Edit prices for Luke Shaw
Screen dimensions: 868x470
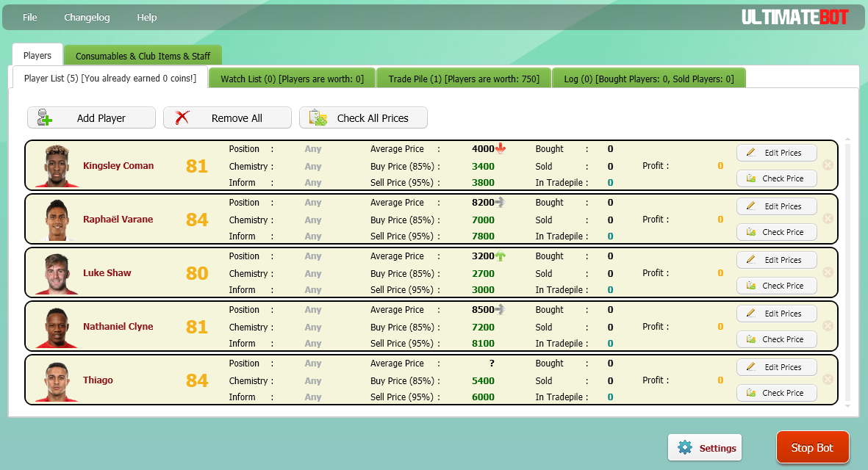click(777, 260)
